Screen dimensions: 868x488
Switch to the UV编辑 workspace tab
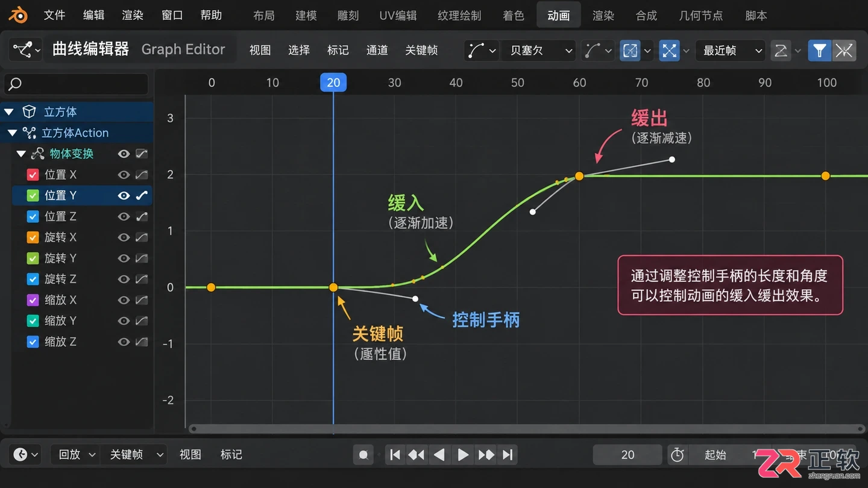click(x=398, y=16)
